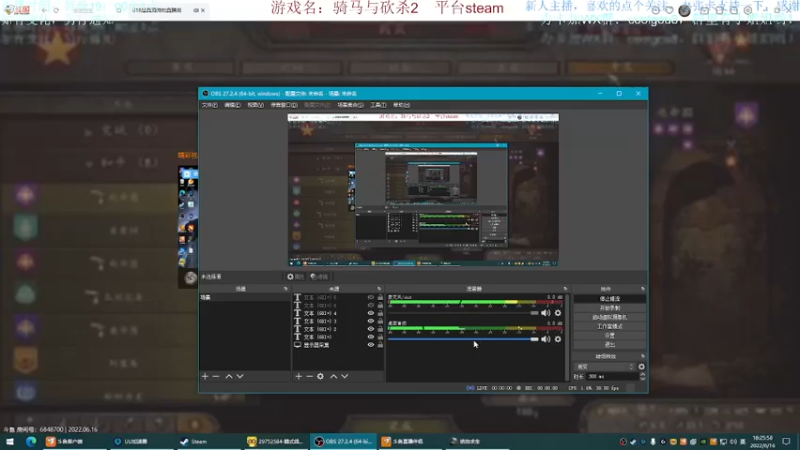Adjust the 桌面音频 volume slider

click(463, 339)
